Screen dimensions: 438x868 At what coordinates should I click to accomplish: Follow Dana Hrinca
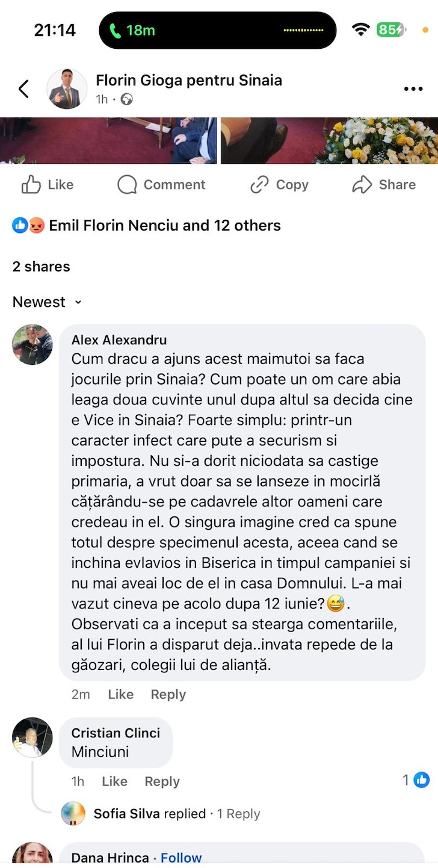point(181,857)
